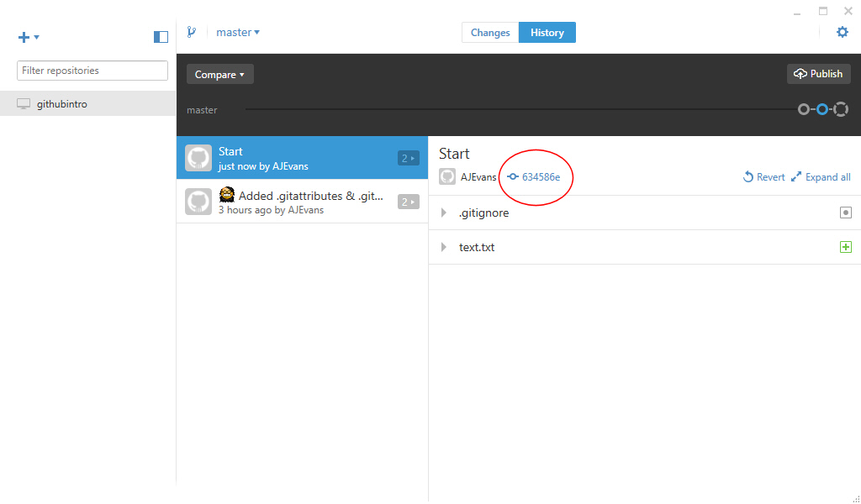Expand file count badge on Added .gitattributes commit
This screenshot has height=504, width=861.
pyautogui.click(x=408, y=202)
